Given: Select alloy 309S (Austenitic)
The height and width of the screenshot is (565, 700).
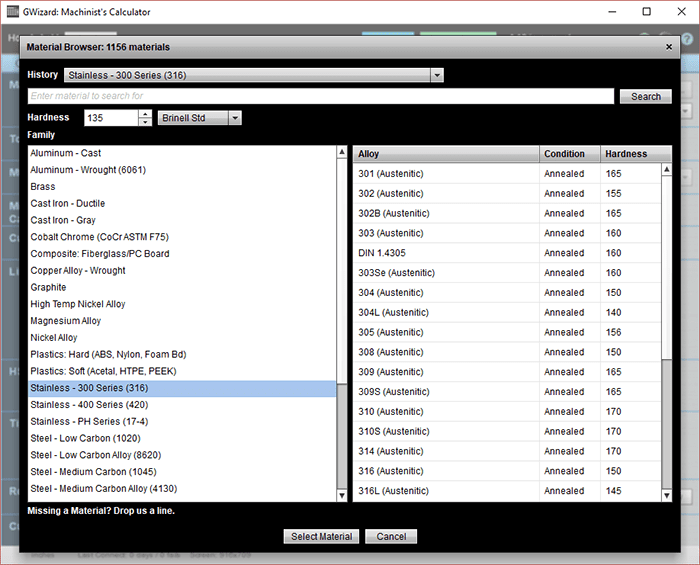Looking at the screenshot, I should pos(507,392).
